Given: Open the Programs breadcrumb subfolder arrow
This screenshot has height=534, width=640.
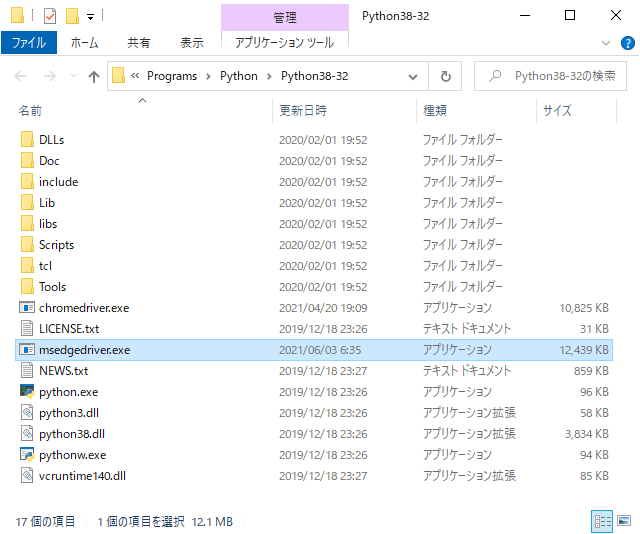Looking at the screenshot, I should click(x=208, y=76).
